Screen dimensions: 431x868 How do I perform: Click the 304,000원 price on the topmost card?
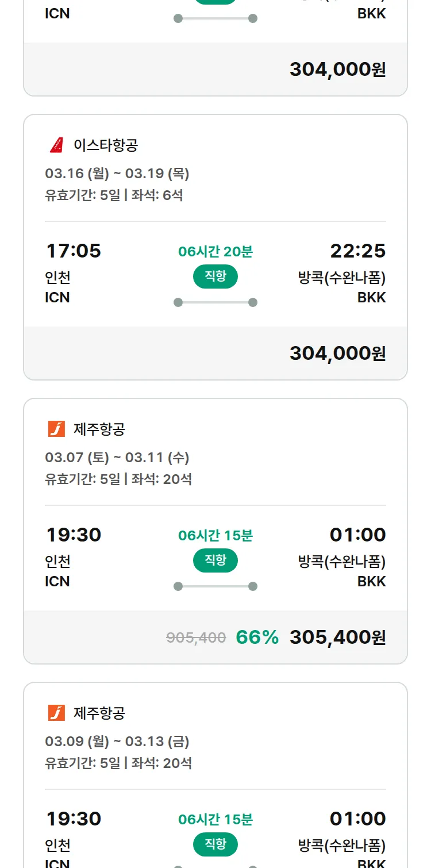337,69
